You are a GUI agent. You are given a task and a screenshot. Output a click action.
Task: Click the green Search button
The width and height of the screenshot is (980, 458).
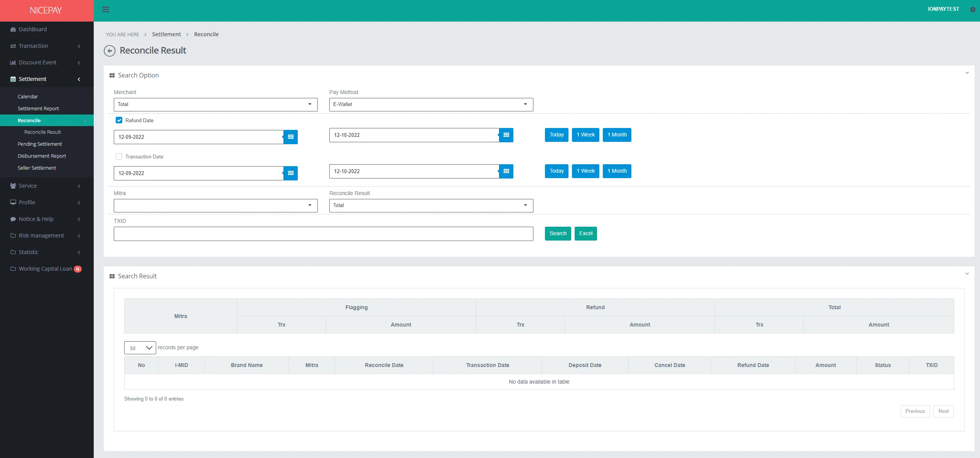(x=558, y=234)
